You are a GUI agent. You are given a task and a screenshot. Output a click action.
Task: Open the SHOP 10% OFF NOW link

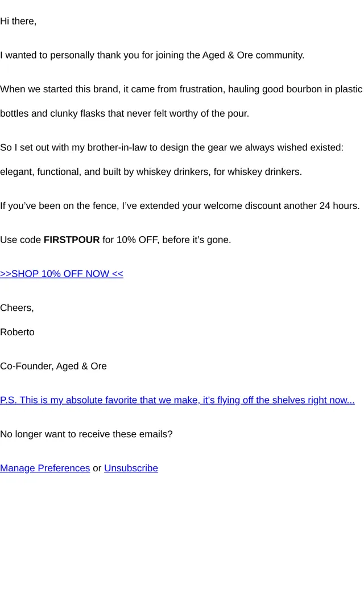tap(61, 274)
